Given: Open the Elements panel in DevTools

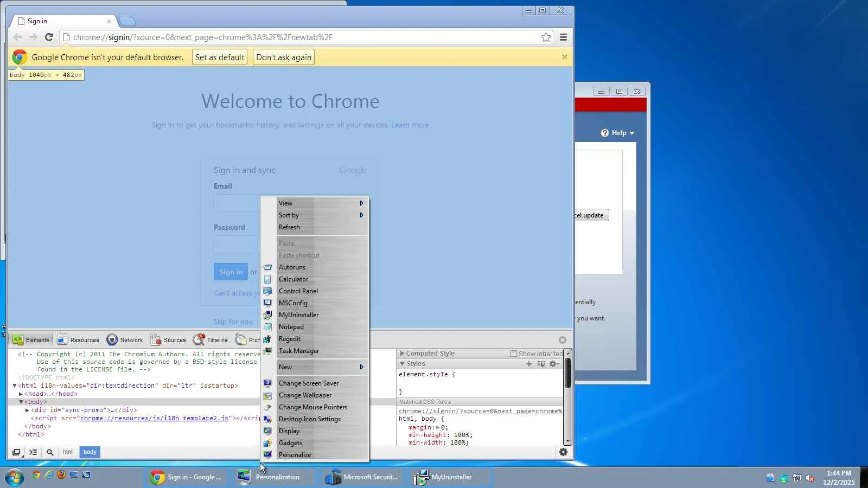Looking at the screenshot, I should (x=31, y=340).
